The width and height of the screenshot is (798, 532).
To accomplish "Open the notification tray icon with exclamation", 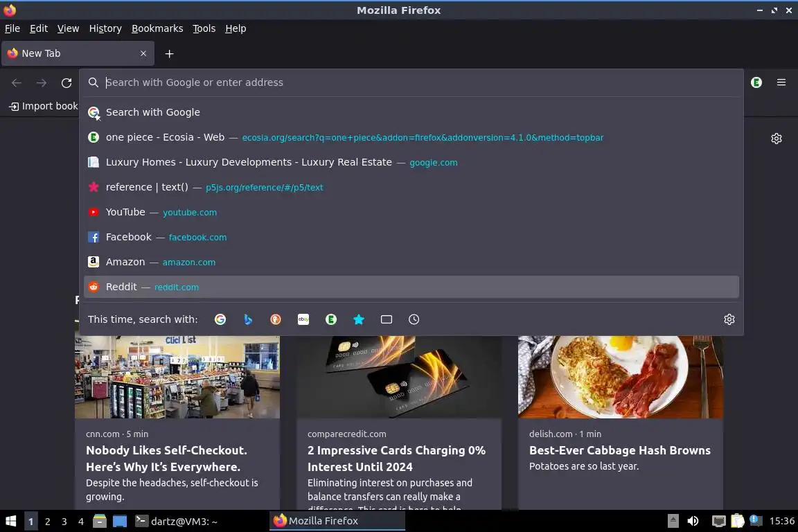I will click(x=756, y=520).
